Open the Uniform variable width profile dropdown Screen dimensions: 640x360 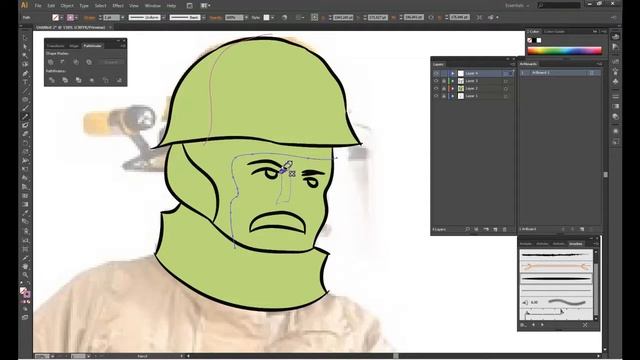(x=163, y=18)
